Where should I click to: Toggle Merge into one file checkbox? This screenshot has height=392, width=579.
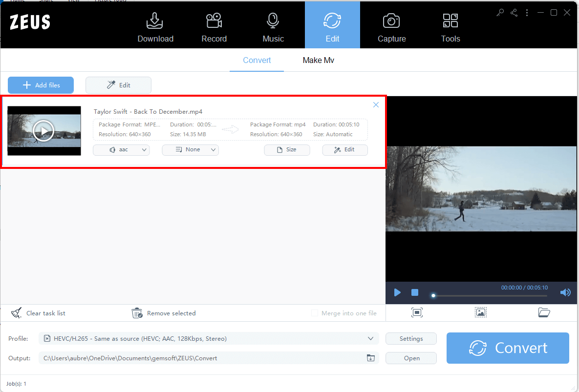[x=315, y=313]
